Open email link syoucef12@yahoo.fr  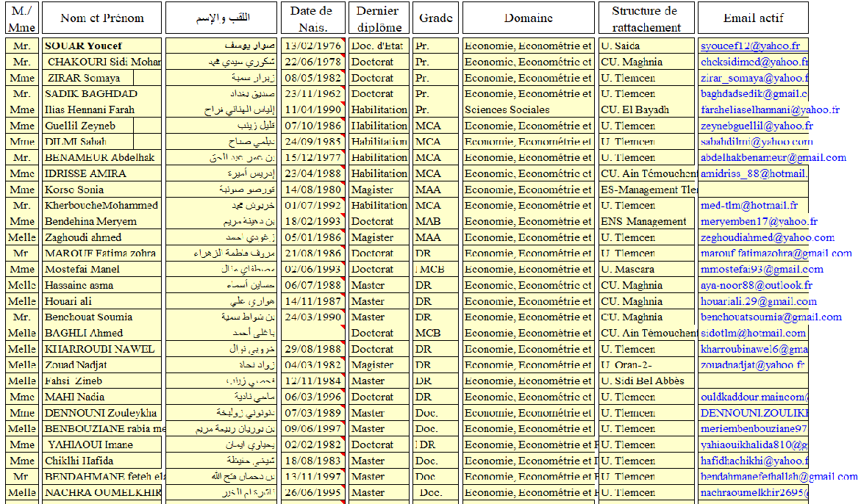pos(750,46)
